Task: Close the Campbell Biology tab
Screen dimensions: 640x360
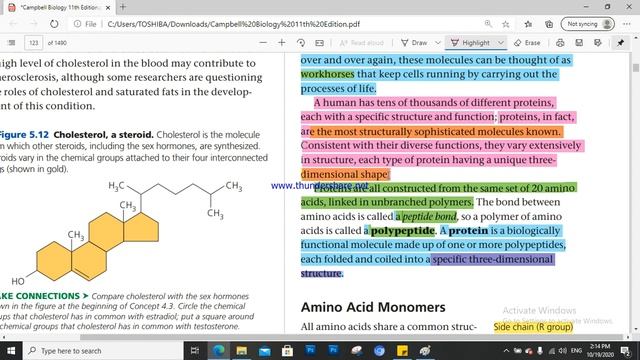Action: click(x=108, y=7)
